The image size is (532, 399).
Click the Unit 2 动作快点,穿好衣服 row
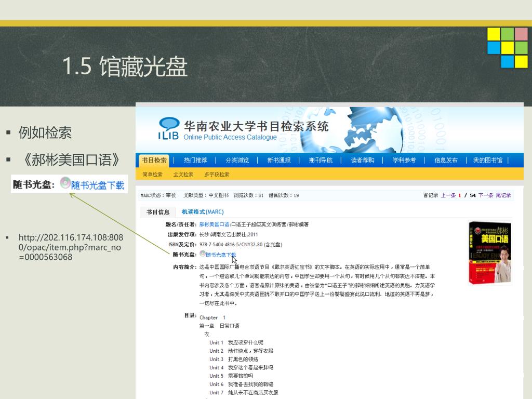click(x=241, y=351)
